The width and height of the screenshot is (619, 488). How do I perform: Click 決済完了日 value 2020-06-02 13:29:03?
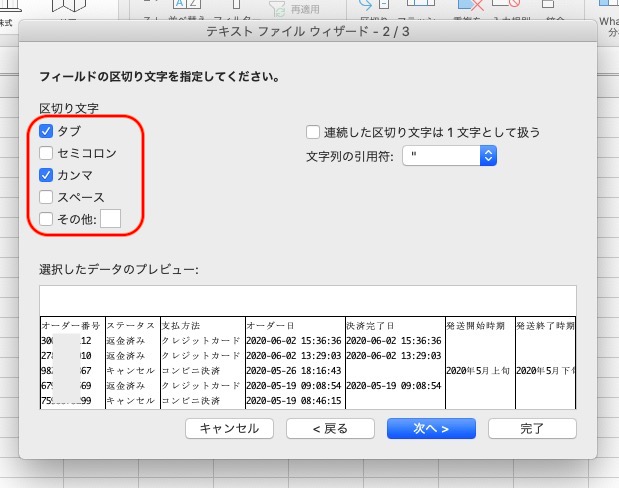click(x=394, y=356)
